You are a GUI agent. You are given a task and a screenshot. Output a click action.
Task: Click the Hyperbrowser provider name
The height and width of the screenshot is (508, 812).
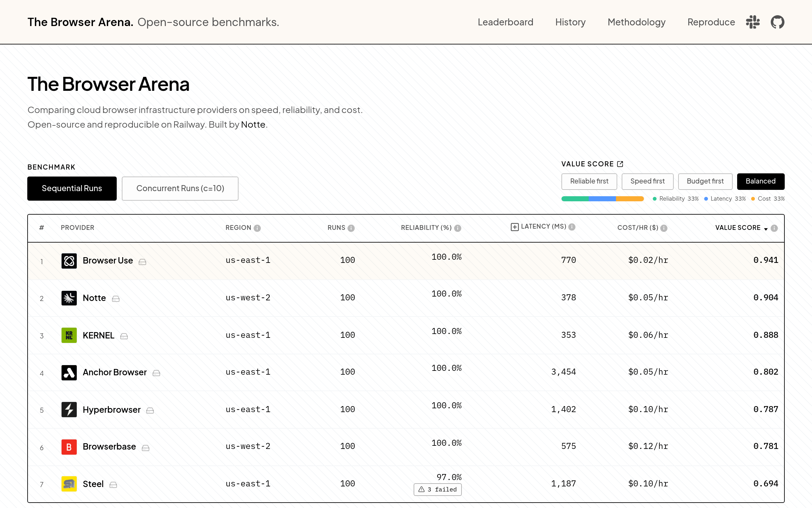click(111, 410)
